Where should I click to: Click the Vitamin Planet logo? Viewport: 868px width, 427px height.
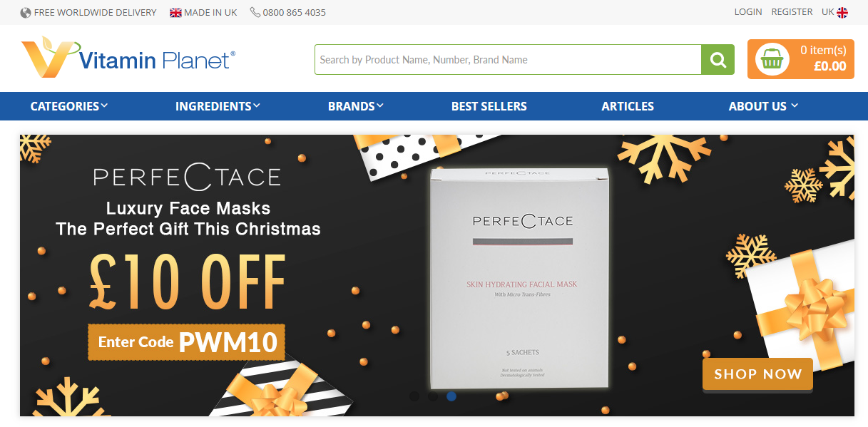click(128, 57)
